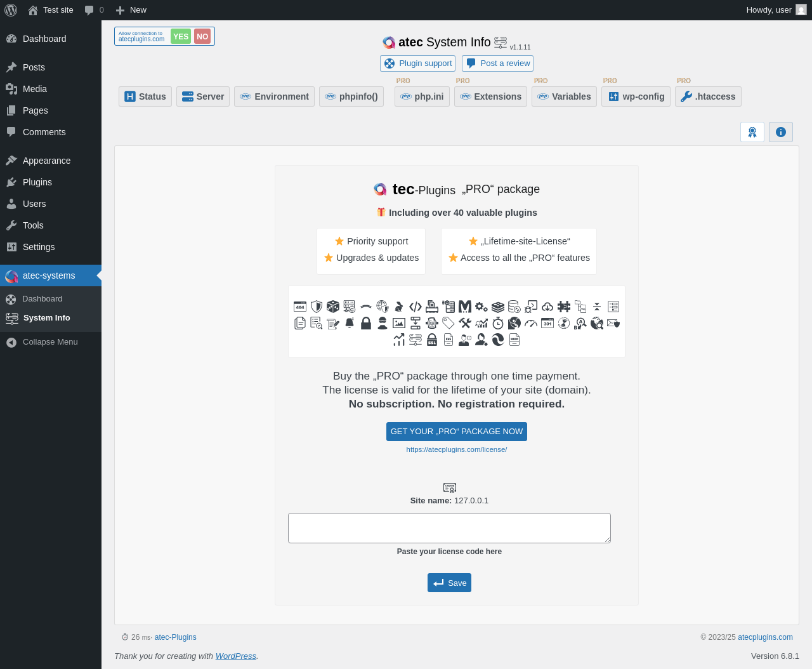Click the speedometer plugin icon
Screen dimensions: 812x669
[531, 323]
